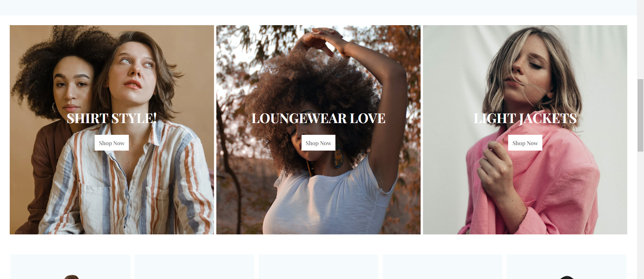The image size is (644, 279).
Task: Open the first product card in bottom row
Action: coord(70,267)
